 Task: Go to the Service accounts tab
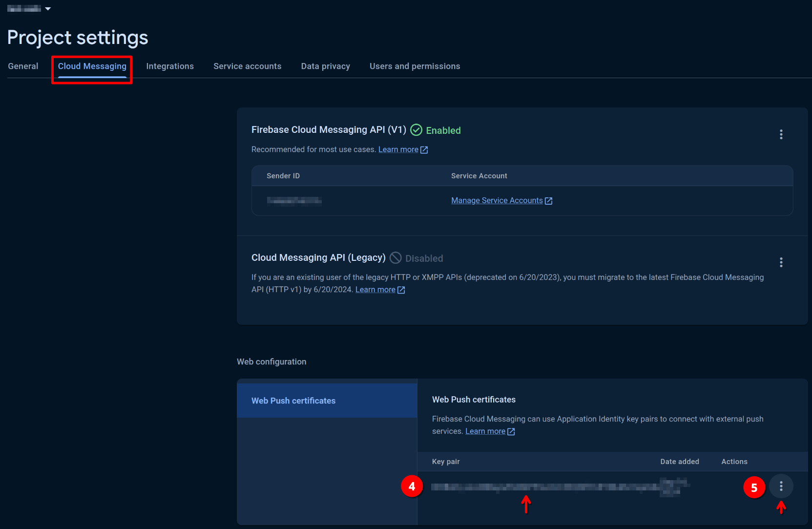click(x=248, y=66)
